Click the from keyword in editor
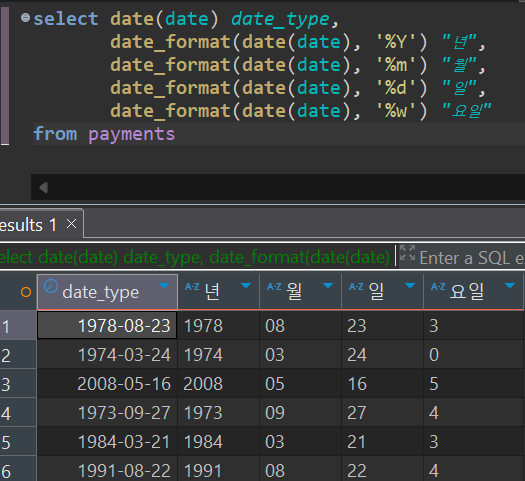Screen dimensions: 525x481 tap(55, 134)
